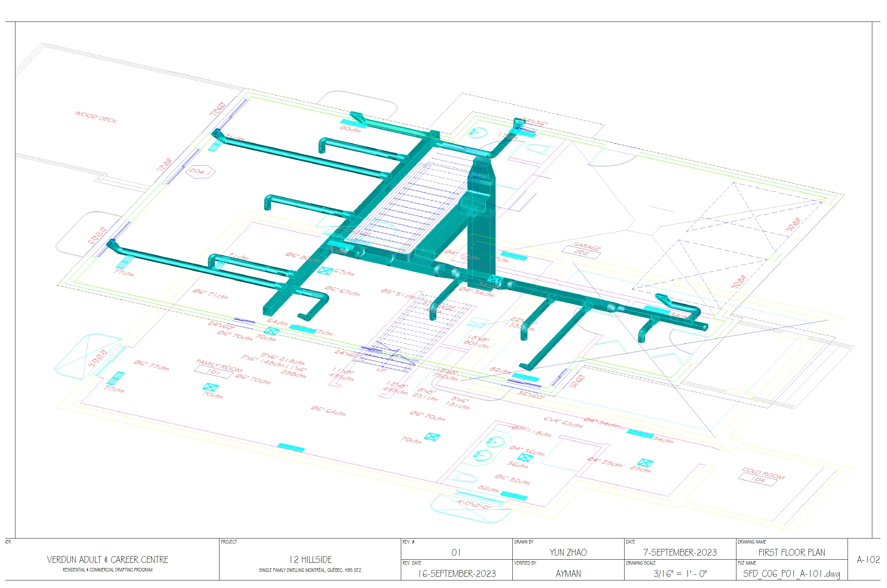Select revision number 01
The width and height of the screenshot is (887, 588).
pyautogui.click(x=456, y=553)
